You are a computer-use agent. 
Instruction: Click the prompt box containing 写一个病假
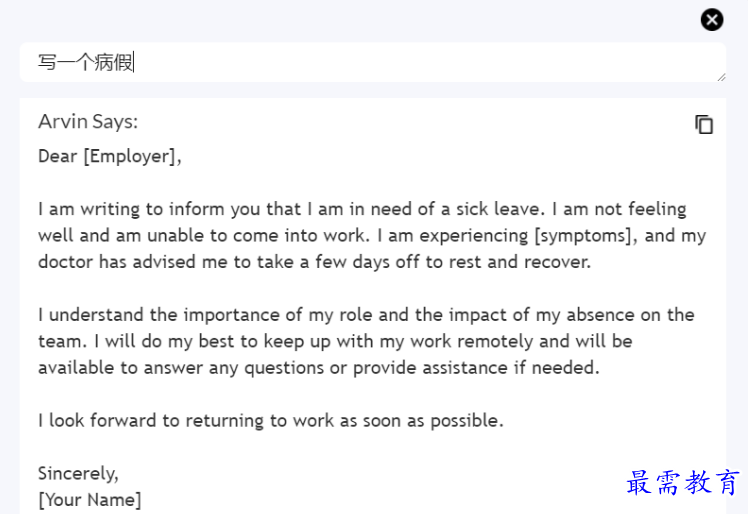pyautogui.click(x=373, y=63)
